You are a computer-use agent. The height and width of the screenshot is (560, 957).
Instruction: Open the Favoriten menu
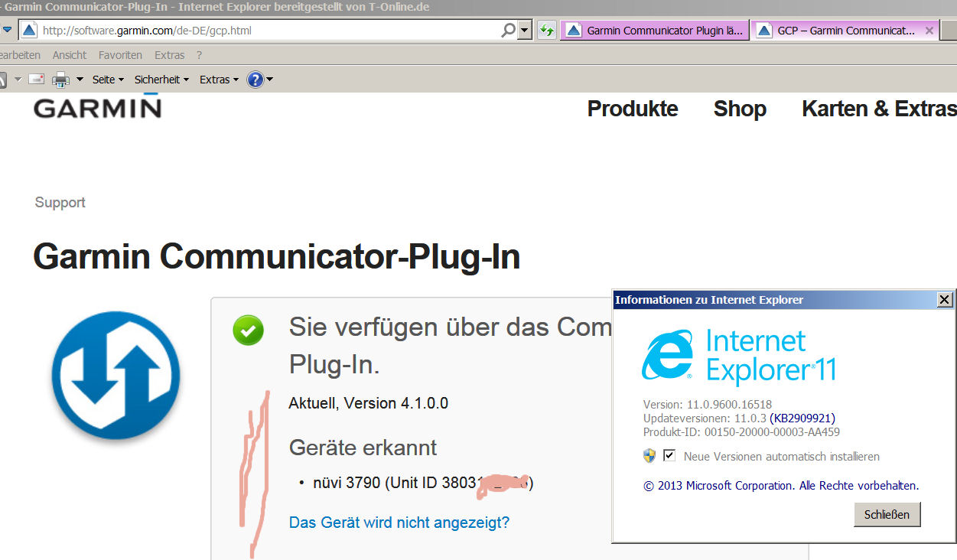tap(120, 55)
